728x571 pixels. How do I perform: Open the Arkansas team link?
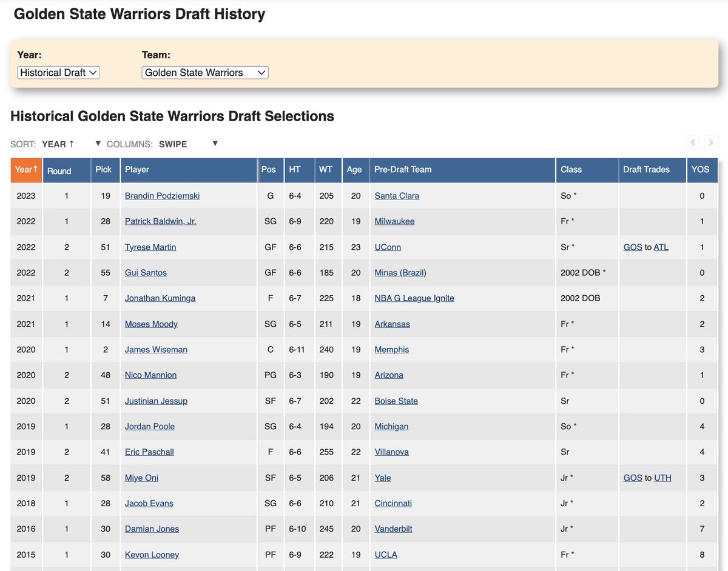pyautogui.click(x=392, y=324)
